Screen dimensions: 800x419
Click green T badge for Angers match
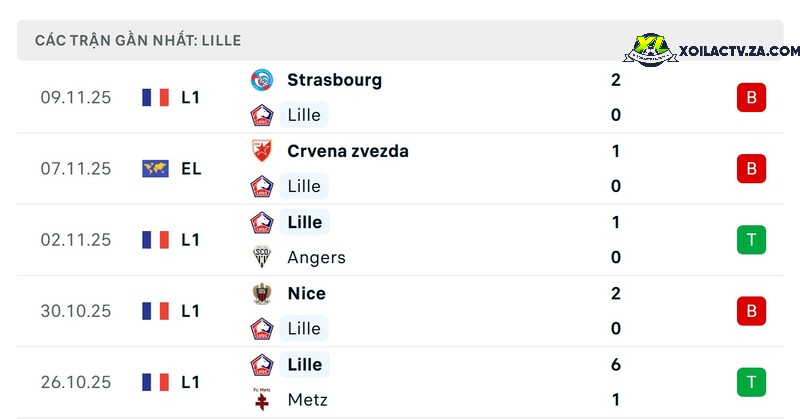(x=751, y=240)
